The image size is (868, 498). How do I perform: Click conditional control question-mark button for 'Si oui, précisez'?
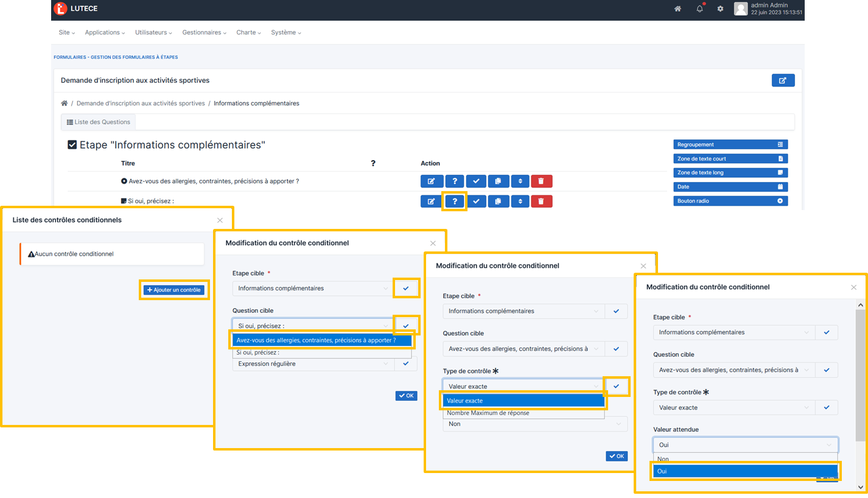pyautogui.click(x=455, y=202)
